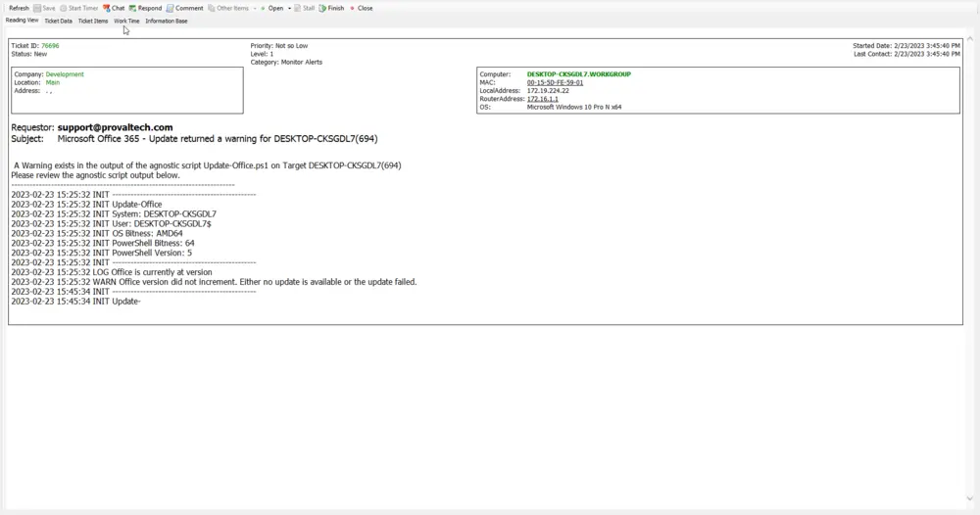980x515 pixels.
Task: Click the Save toolbar button
Action: (44, 8)
